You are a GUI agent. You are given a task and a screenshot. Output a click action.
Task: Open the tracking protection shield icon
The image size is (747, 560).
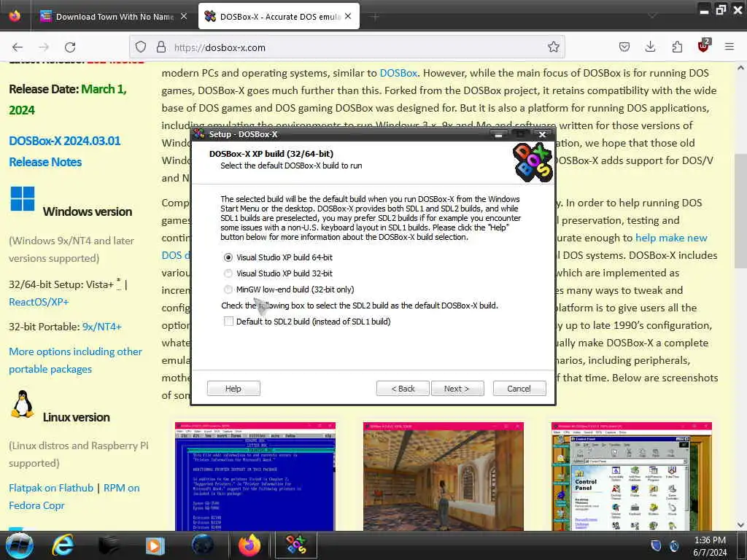[141, 47]
